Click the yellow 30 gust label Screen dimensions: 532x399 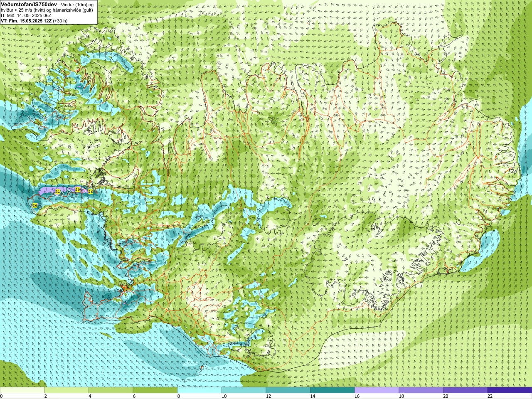pos(78,190)
